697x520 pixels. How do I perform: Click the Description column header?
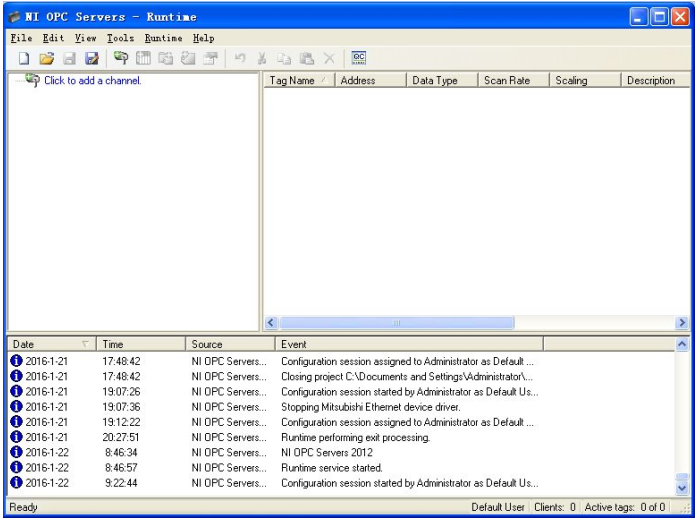click(x=656, y=80)
